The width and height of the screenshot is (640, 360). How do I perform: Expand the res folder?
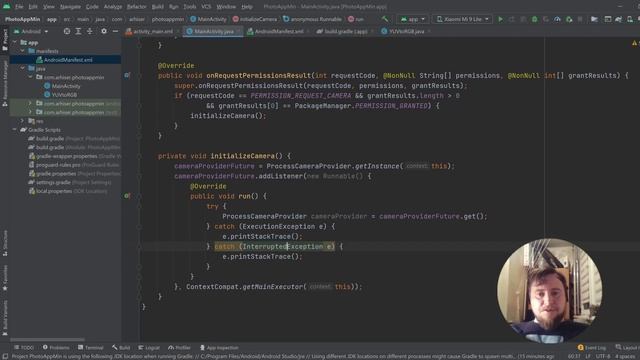click(22, 121)
